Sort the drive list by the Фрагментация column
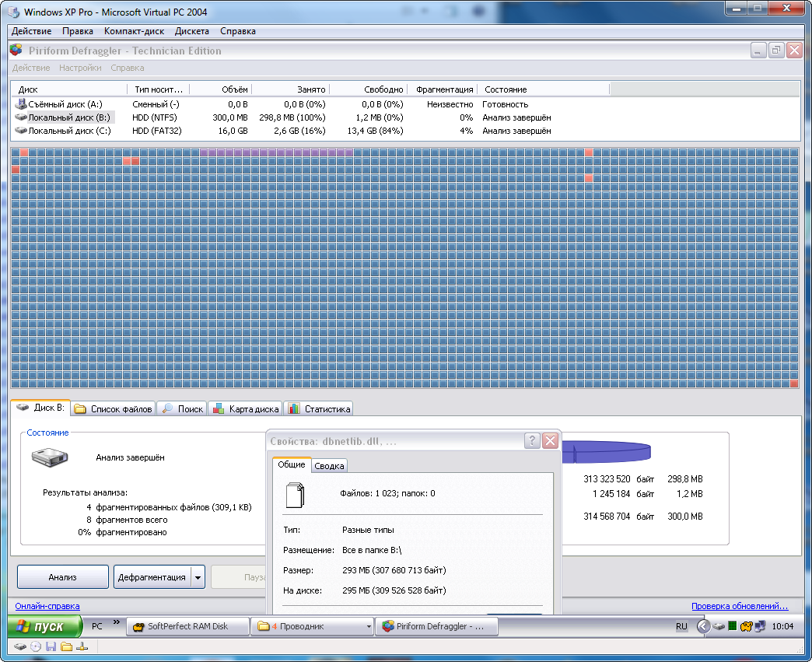812x662 pixels. tap(444, 89)
